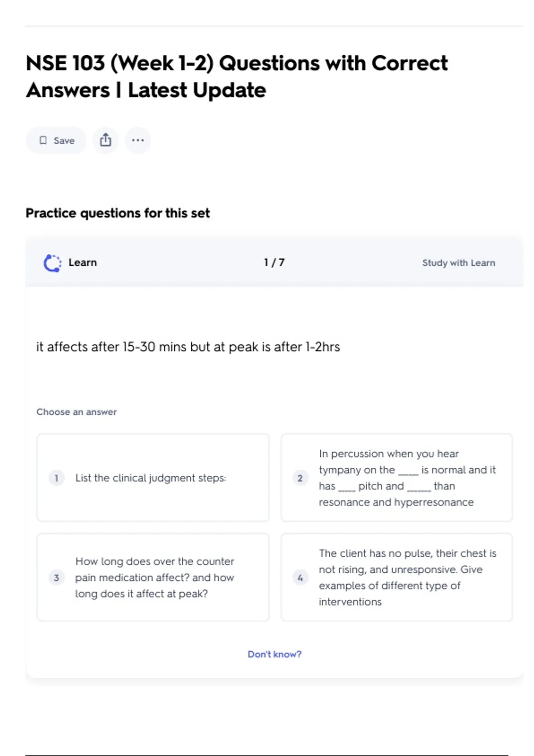Click the "Don't know?" link
534x756 pixels.
274,654
